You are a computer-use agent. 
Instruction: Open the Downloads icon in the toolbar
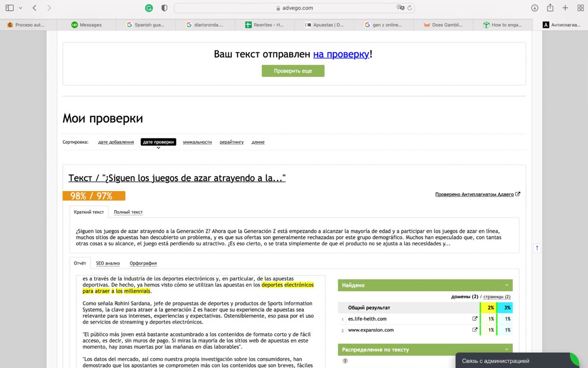point(535,8)
